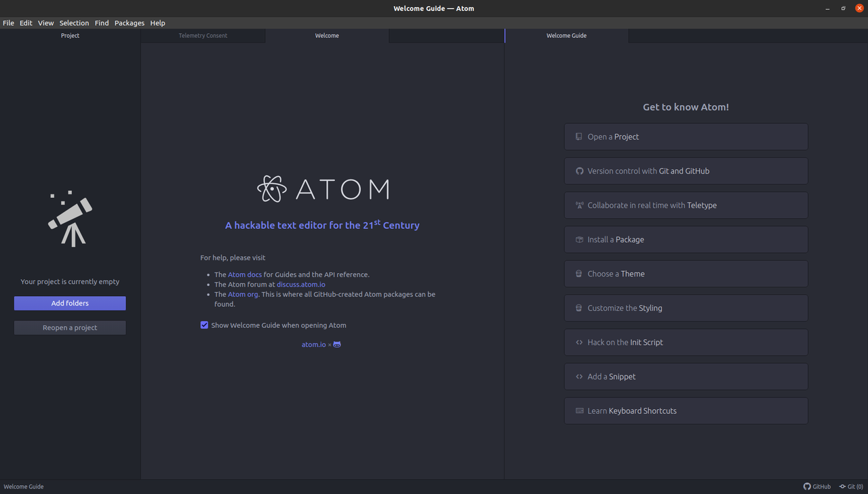Click the book icon beside Open a Project
Screen dimensions: 868x494
(x=578, y=137)
